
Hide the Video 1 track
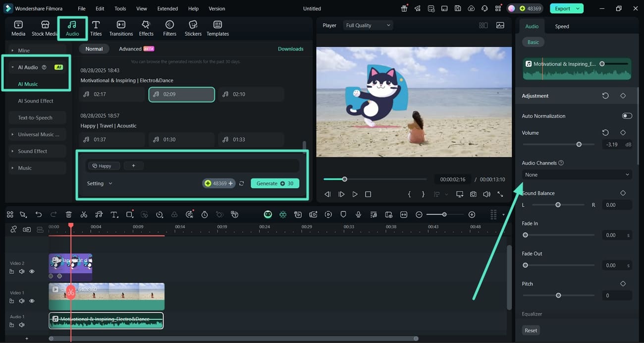point(32,301)
